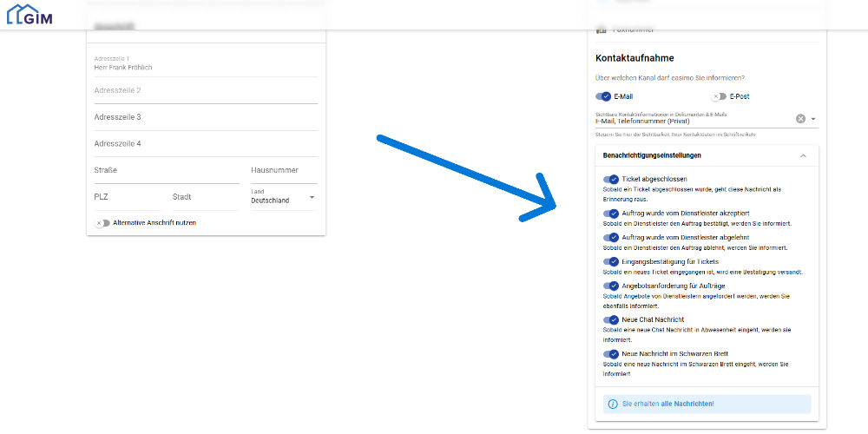Viewport: 868px width, 434px height.
Task: Toggle Alternative Anschrift nutzen switch
Action: tap(103, 223)
